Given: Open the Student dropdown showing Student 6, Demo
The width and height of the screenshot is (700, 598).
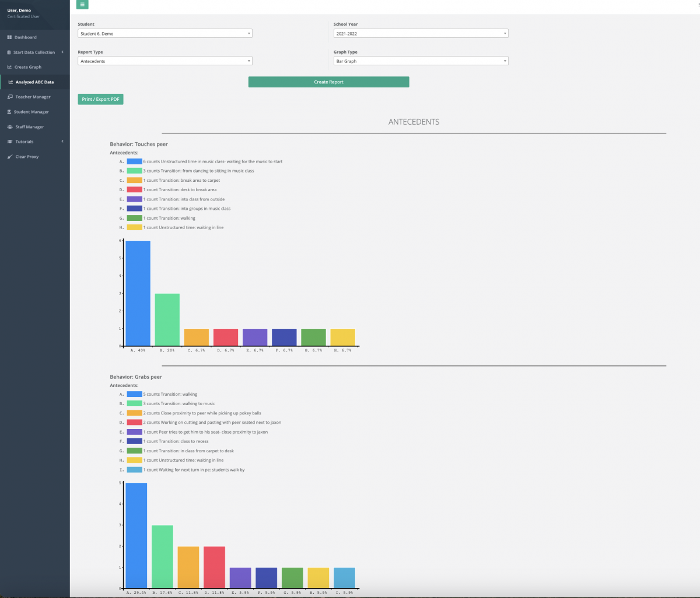Looking at the screenshot, I should [x=165, y=33].
